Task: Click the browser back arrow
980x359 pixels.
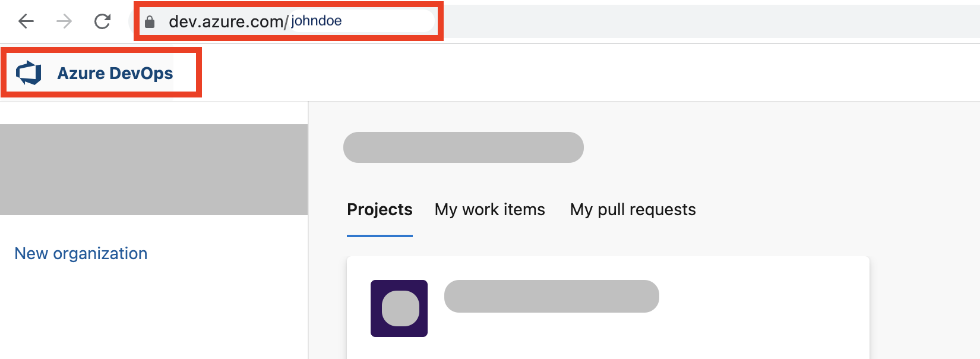Action: (26, 22)
